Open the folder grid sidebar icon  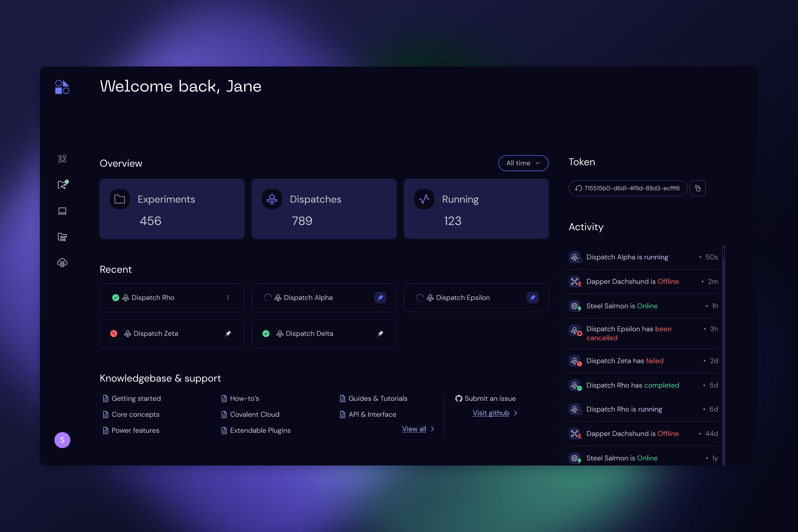[x=62, y=237]
